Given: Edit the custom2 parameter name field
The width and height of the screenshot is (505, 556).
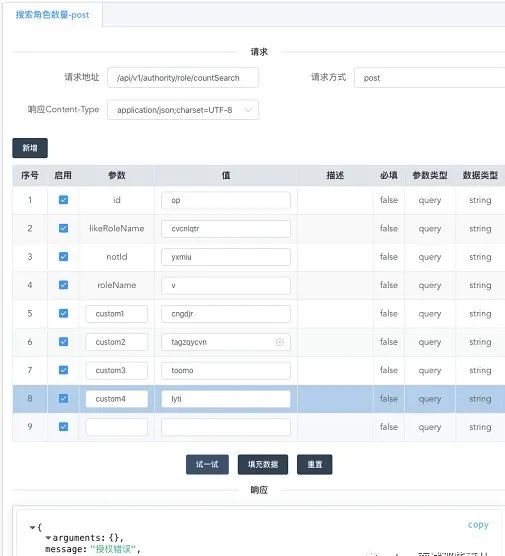Looking at the screenshot, I should pyautogui.click(x=117, y=342).
